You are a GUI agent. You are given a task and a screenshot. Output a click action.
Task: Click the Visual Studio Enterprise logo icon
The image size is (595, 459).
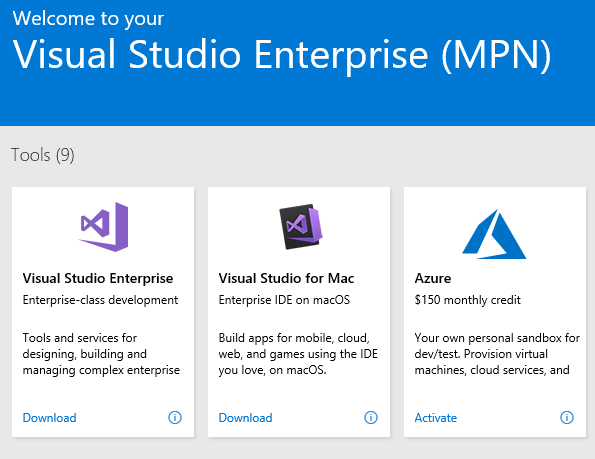click(x=104, y=227)
